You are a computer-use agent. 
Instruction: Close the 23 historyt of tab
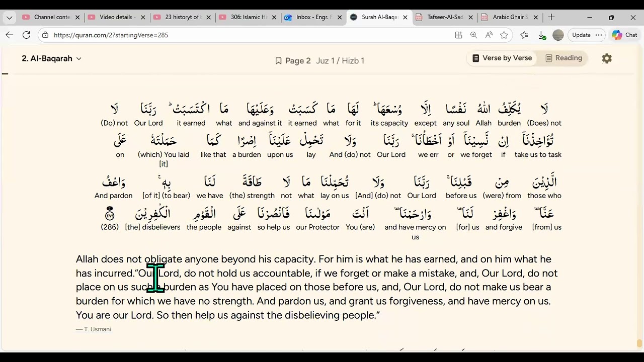pyautogui.click(x=208, y=17)
